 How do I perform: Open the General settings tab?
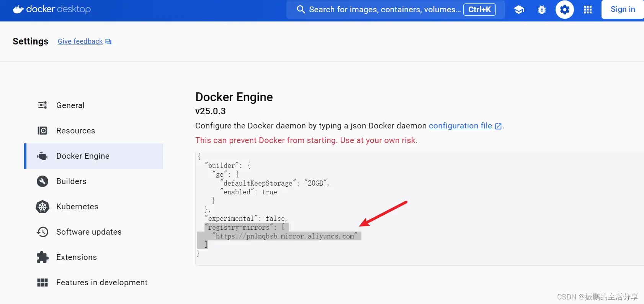point(94,105)
